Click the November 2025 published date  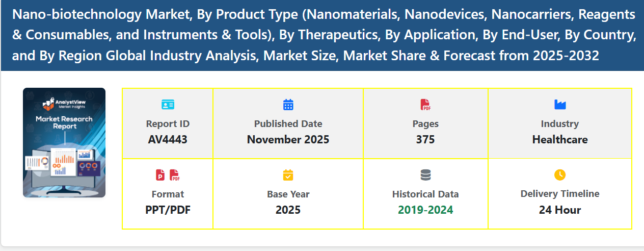pyautogui.click(x=288, y=140)
